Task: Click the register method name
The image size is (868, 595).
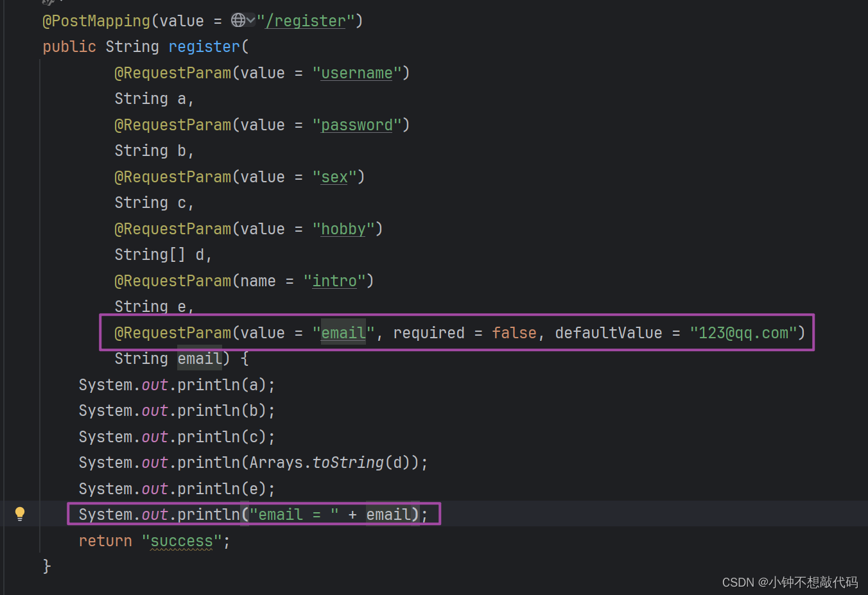Action: click(x=204, y=47)
